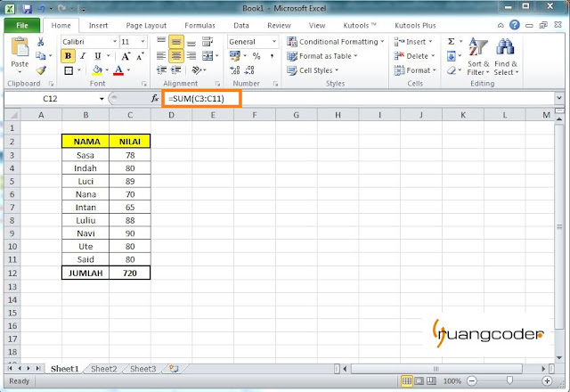Switch to Normal view in status bar
Screen dimensions: 570x392
click(407, 380)
